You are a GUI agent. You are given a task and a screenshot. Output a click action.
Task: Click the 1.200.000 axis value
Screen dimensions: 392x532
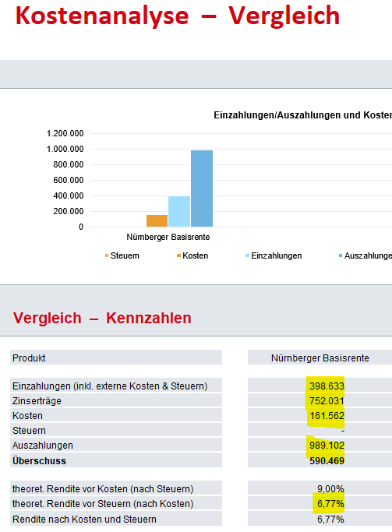[65, 133]
